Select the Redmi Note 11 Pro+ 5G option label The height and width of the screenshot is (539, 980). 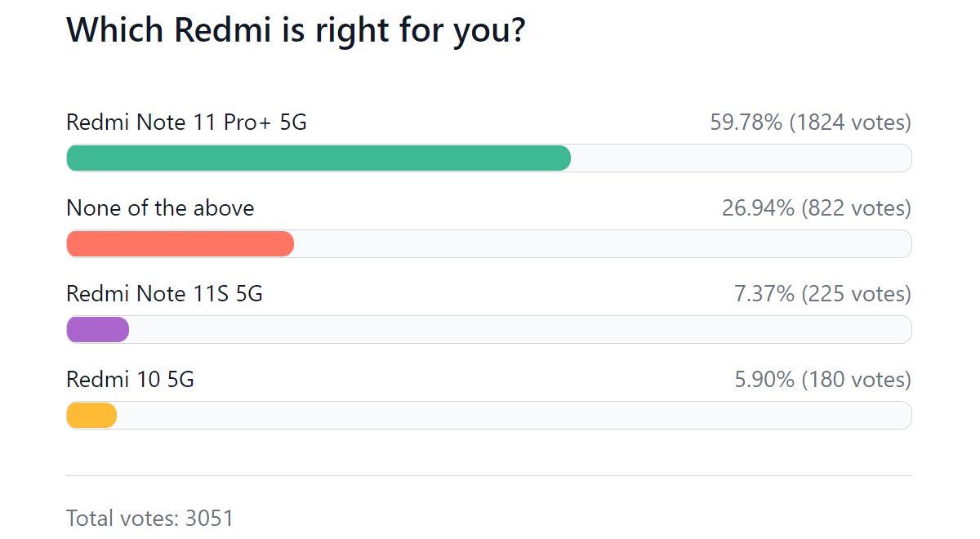186,122
